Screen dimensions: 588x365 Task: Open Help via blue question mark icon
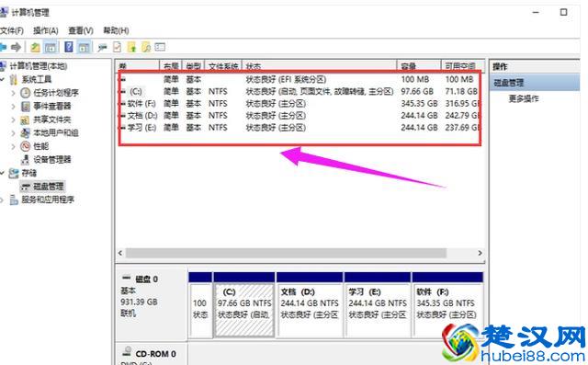click(69, 47)
